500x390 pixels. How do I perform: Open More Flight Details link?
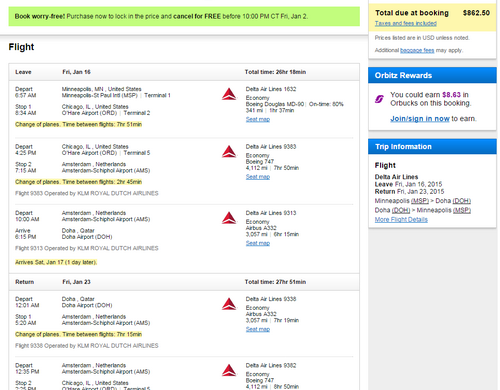tap(401, 219)
